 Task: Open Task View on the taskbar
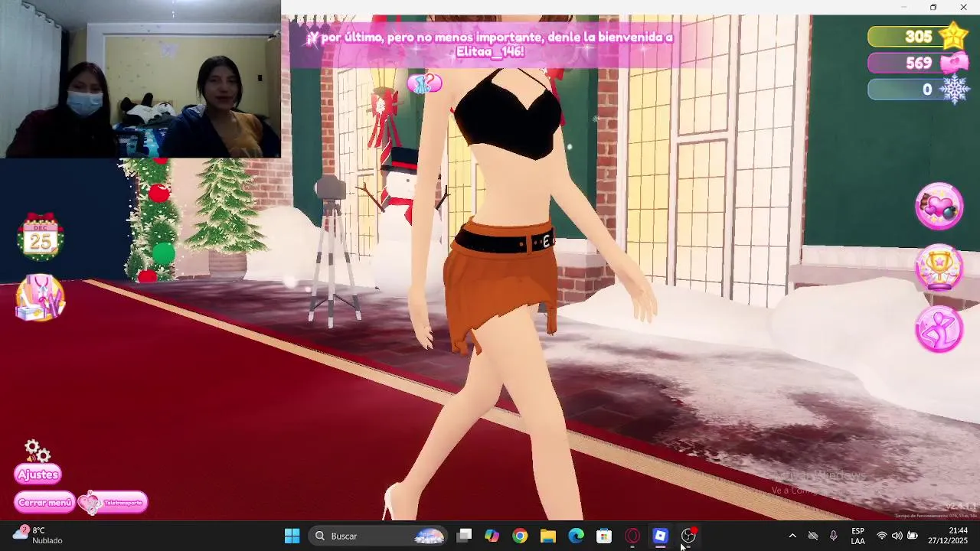point(464,536)
